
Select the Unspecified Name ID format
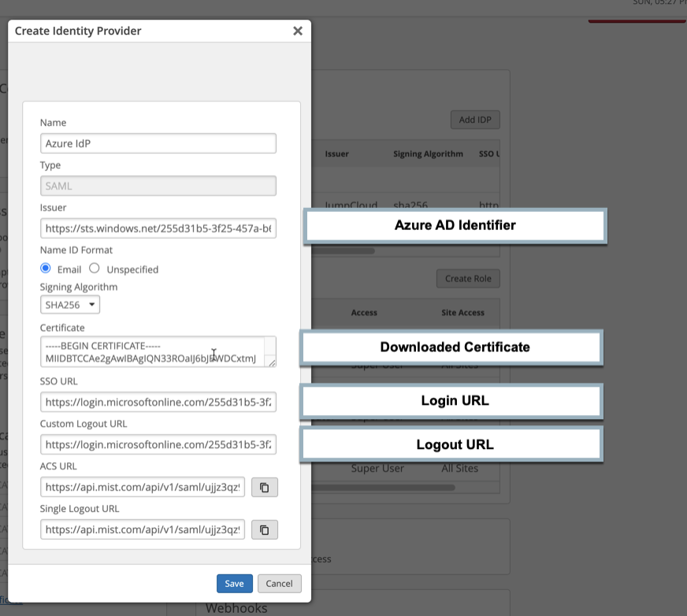point(95,269)
